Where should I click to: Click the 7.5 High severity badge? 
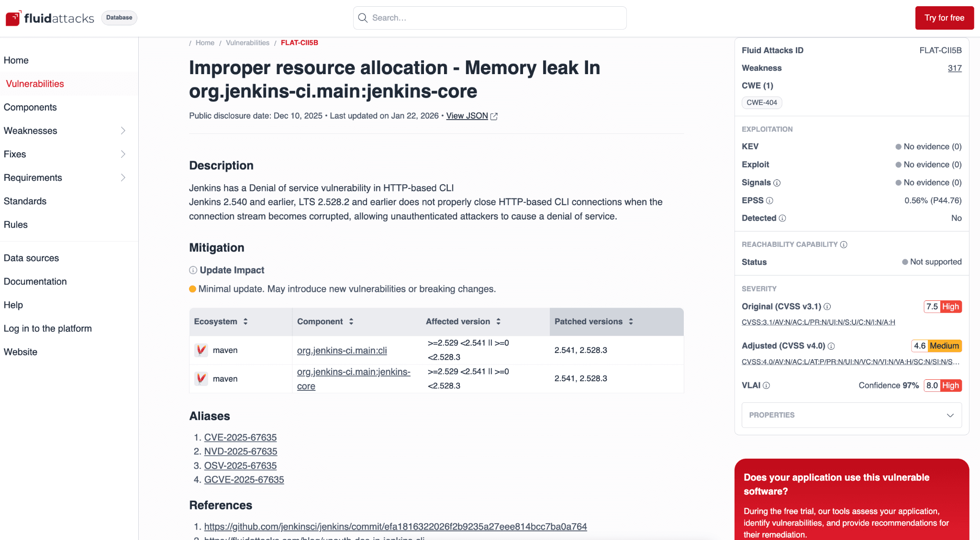point(943,307)
